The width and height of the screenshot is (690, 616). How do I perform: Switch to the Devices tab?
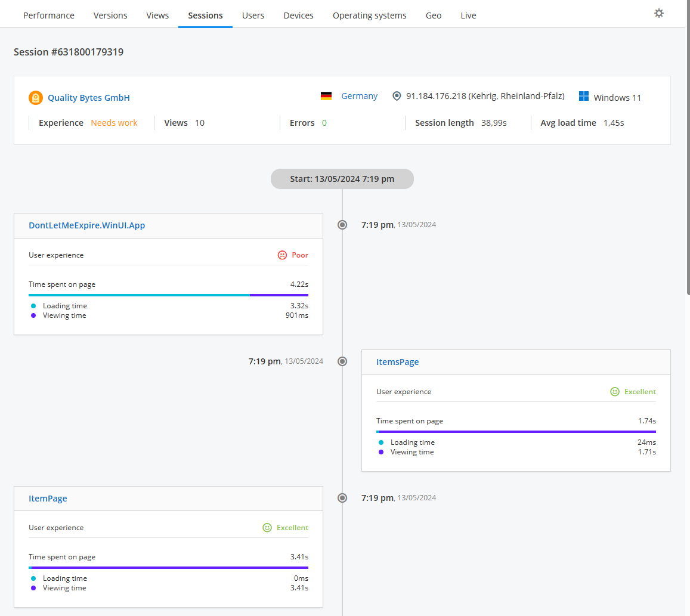[x=298, y=15]
